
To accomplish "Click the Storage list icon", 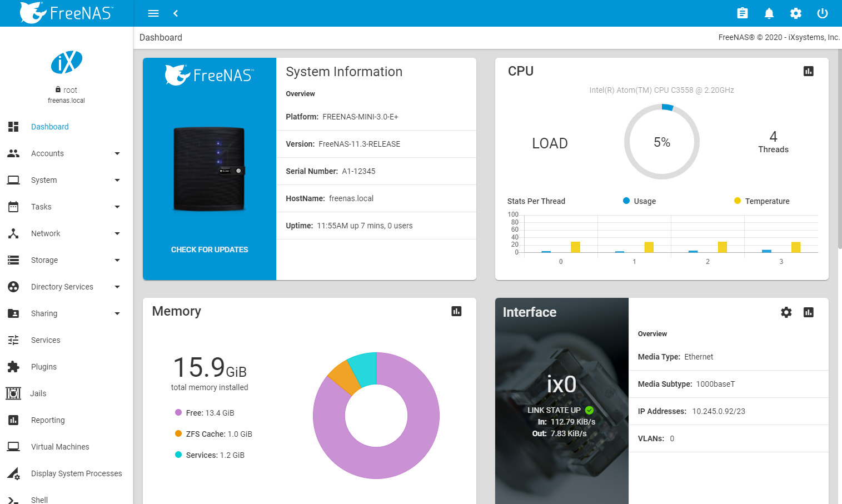I will pos(13,260).
